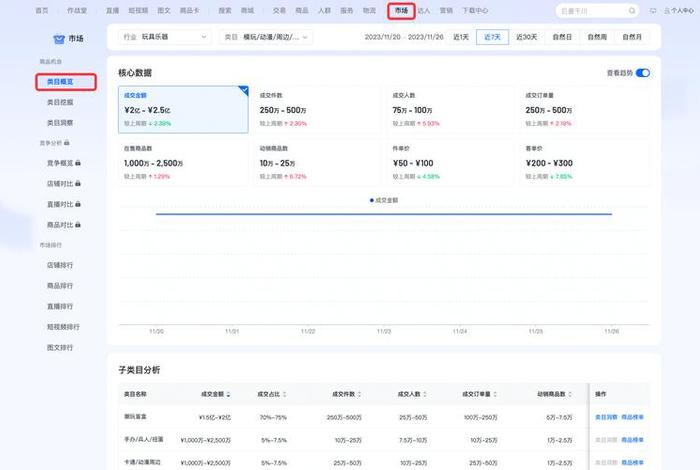Click the 商品榜单 link in the 卡通/动漫周边 row

click(x=633, y=463)
